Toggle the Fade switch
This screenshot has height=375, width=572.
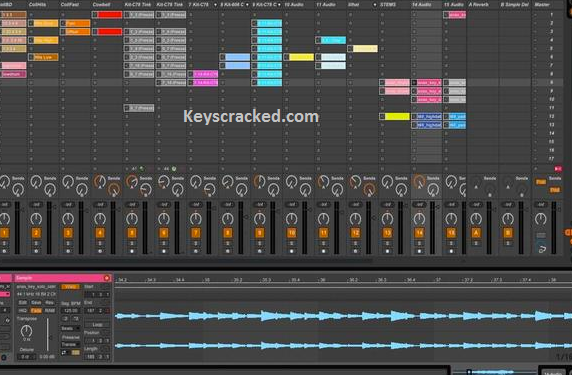click(36, 310)
